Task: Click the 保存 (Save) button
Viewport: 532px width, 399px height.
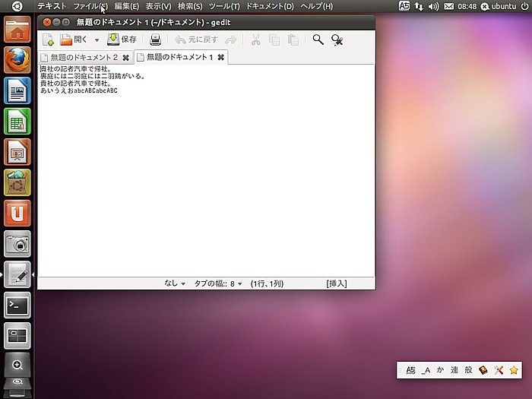Action: (122, 40)
